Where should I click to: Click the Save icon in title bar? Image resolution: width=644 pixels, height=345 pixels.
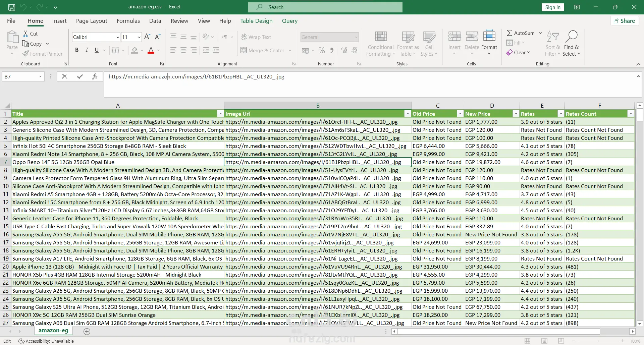(x=11, y=7)
